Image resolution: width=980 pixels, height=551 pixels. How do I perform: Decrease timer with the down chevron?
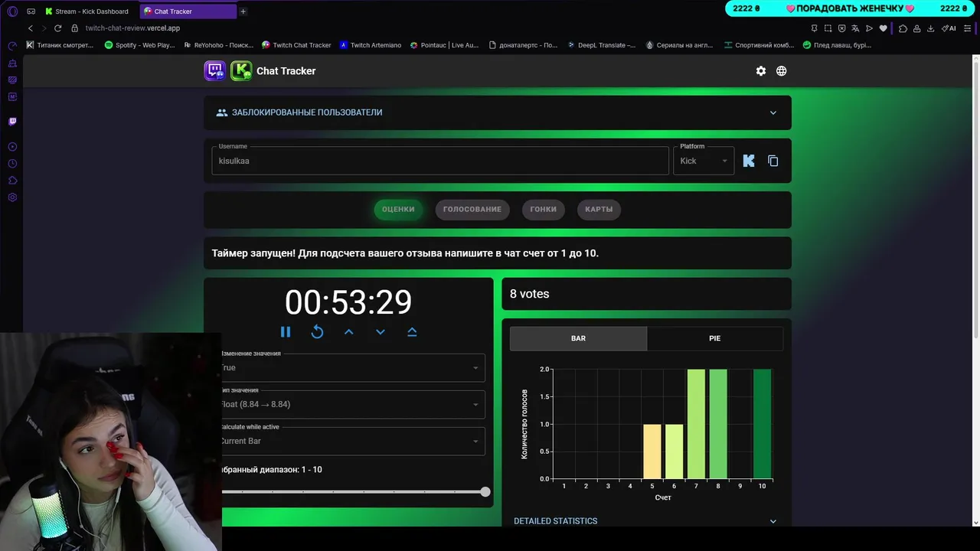click(381, 331)
